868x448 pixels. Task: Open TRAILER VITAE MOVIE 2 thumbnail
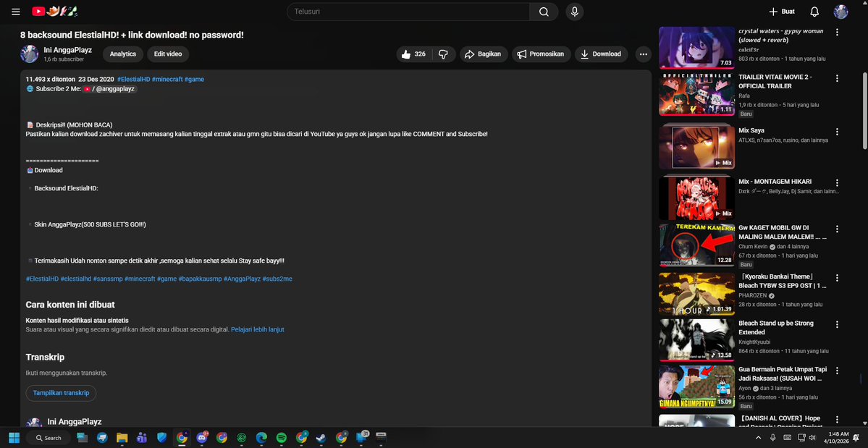pyautogui.click(x=696, y=95)
